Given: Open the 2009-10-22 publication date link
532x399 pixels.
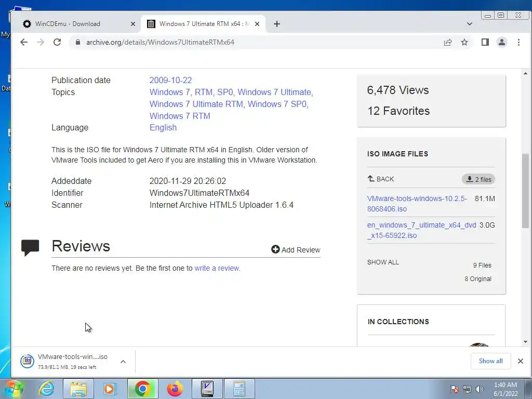Looking at the screenshot, I should point(170,80).
